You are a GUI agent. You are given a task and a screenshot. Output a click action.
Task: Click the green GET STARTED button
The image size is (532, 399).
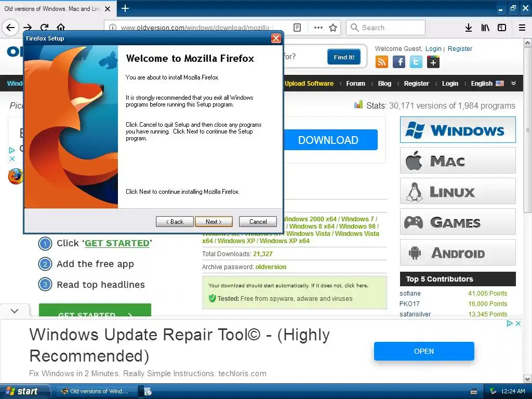tap(95, 311)
